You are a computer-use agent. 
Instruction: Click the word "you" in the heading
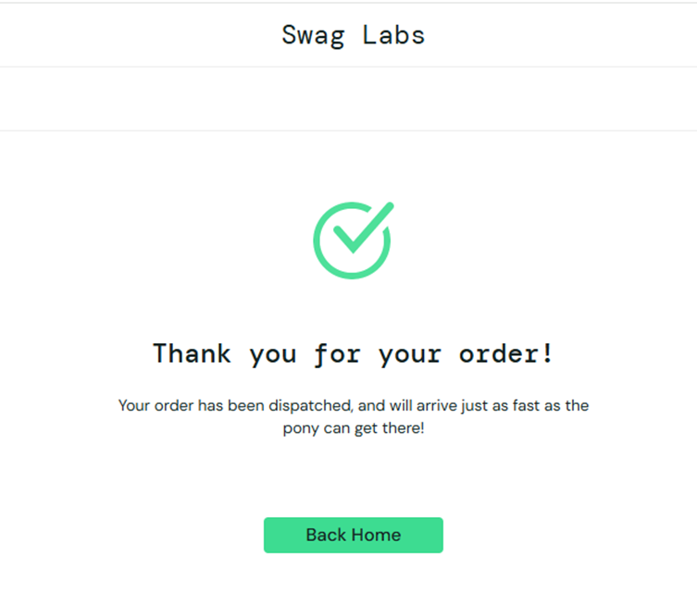point(273,353)
